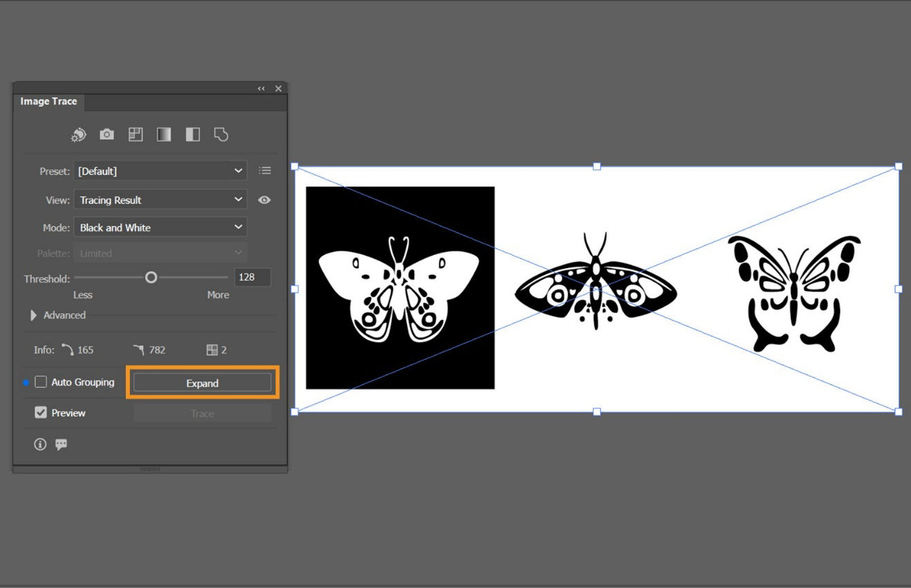Select the High Color tracing preset icon
The image size is (911, 588).
[x=106, y=134]
